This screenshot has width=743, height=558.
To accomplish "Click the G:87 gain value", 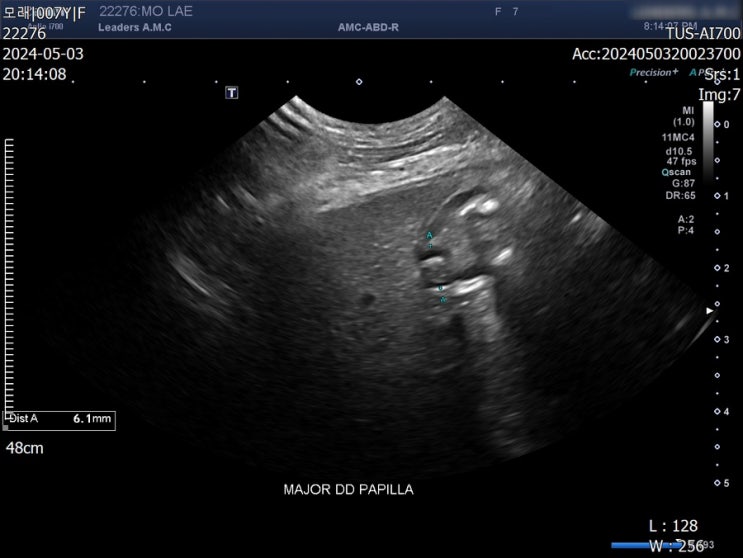I will [683, 183].
